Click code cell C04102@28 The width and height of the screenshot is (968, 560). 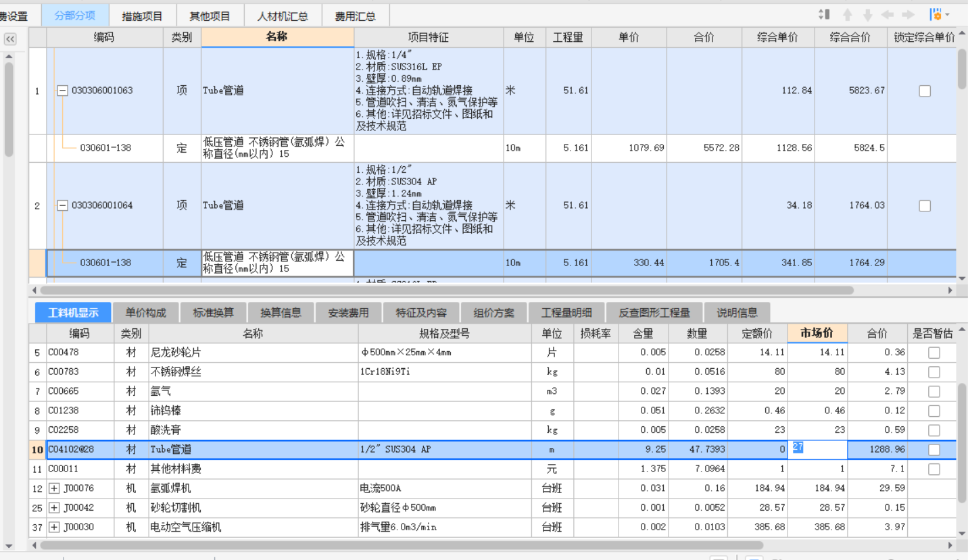80,449
